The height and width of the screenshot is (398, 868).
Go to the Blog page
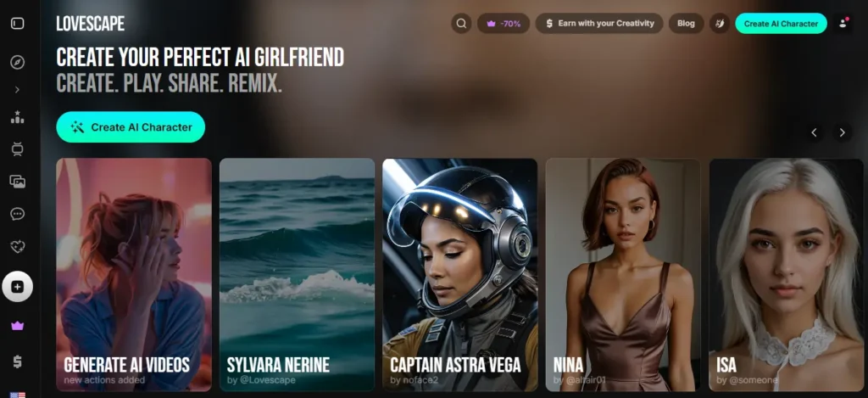[686, 24]
